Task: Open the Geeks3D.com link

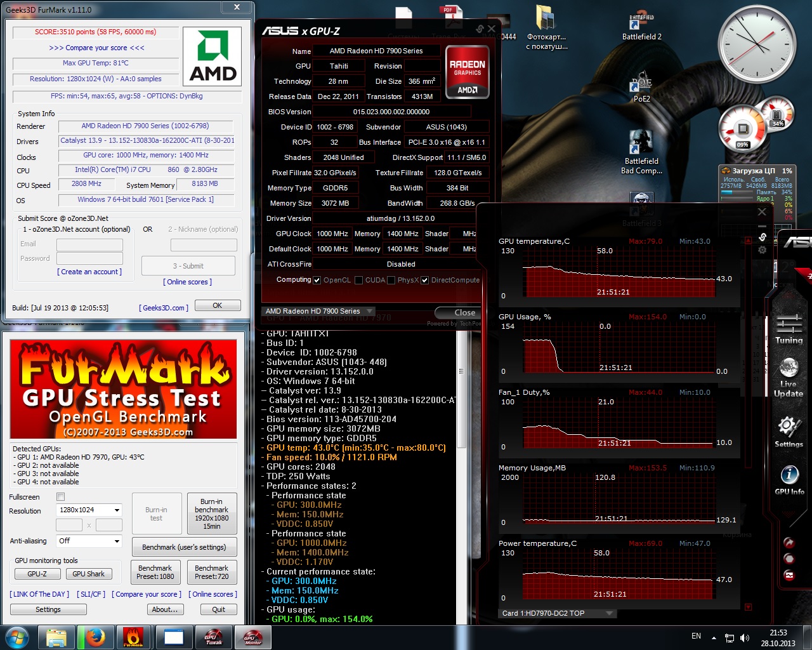Action: (x=164, y=308)
